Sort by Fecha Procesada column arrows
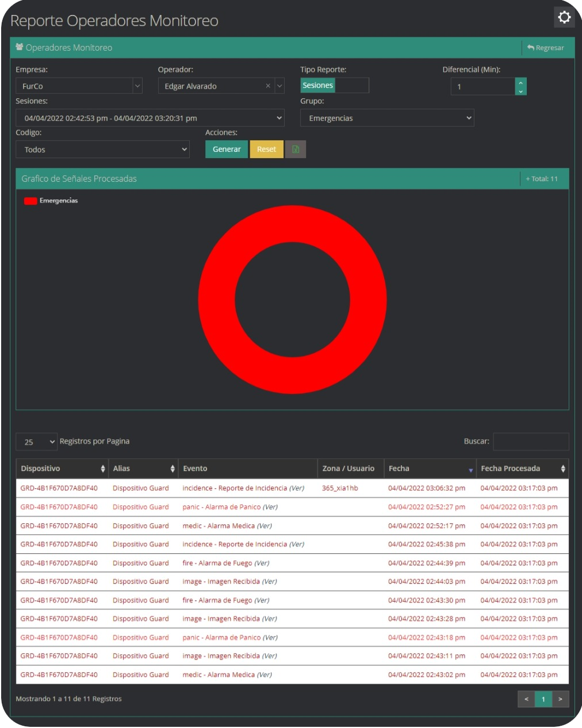Viewport: 582px width, 728px height. (562, 469)
